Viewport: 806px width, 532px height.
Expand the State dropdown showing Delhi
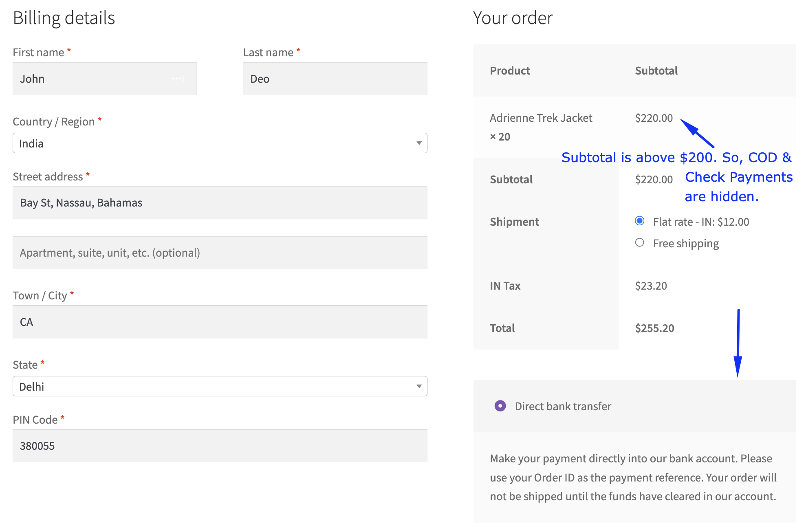(x=220, y=386)
